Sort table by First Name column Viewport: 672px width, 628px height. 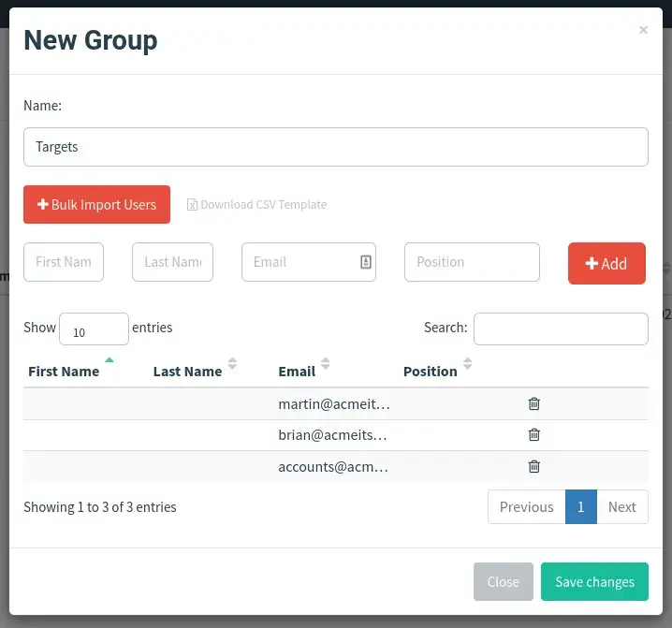[64, 372]
